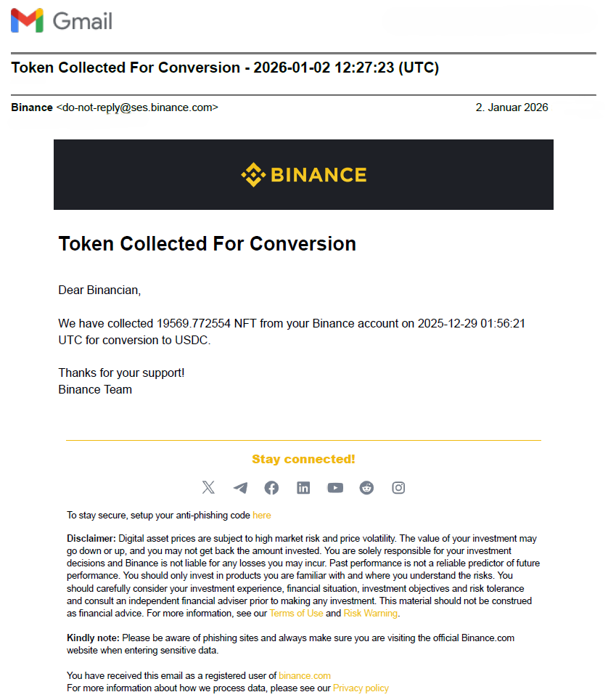Visit the Facebook social icon
The image size is (616, 700).
pyautogui.click(x=271, y=488)
